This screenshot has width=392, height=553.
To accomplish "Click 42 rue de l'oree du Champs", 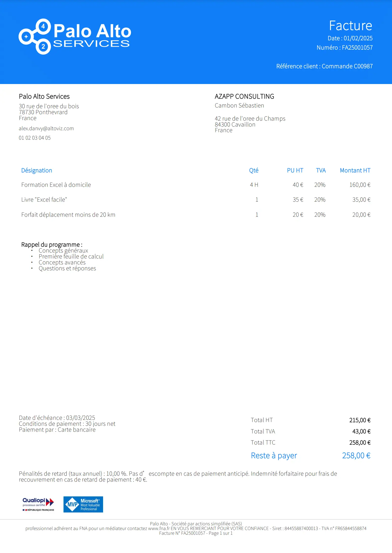I will (x=250, y=119).
